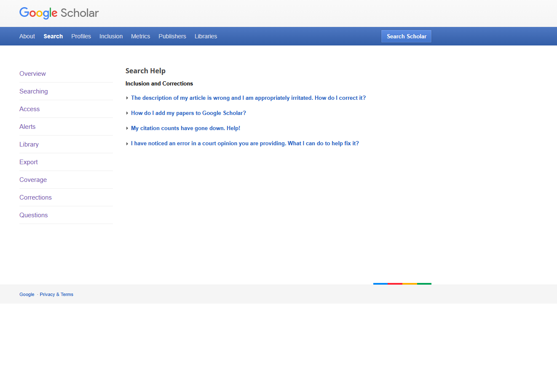Viewport: 557px width, 392px height.
Task: Open the About nav item
Action: pyautogui.click(x=27, y=36)
